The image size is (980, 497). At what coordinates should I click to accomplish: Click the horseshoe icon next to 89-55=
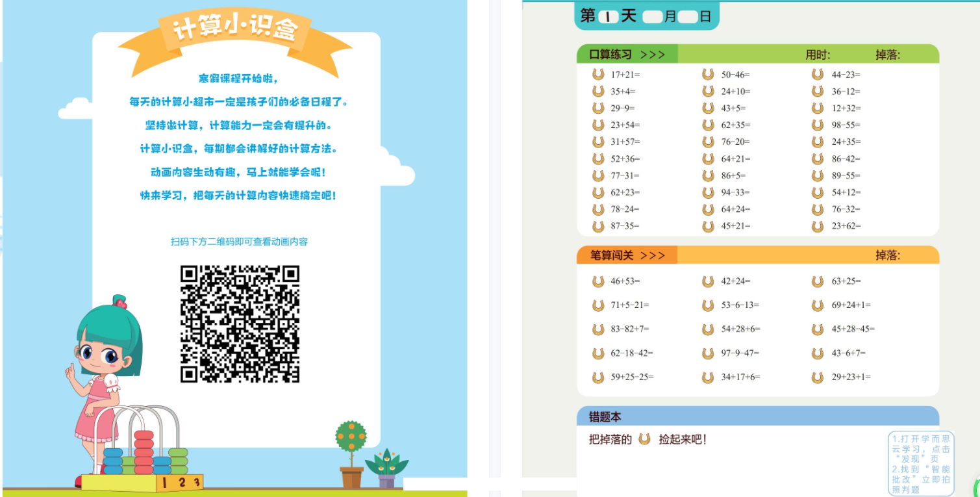[818, 175]
